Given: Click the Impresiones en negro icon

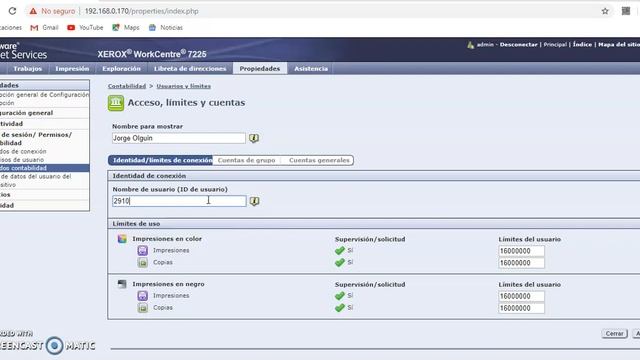Looking at the screenshot, I should pos(122,284).
